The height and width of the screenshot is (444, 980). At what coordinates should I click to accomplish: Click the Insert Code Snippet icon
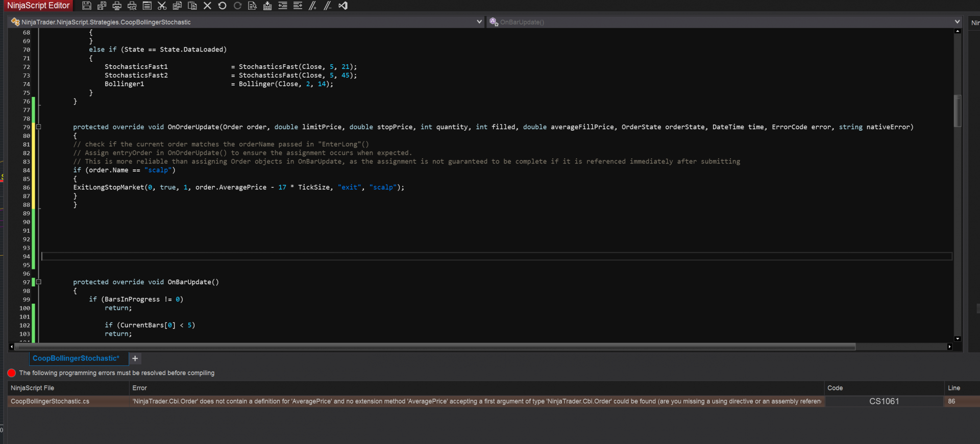point(267,6)
